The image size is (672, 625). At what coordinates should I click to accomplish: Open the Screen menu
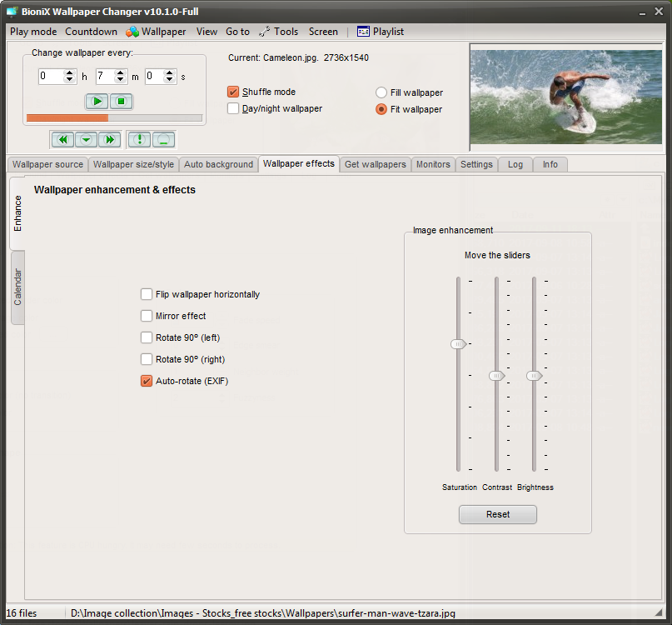(323, 32)
